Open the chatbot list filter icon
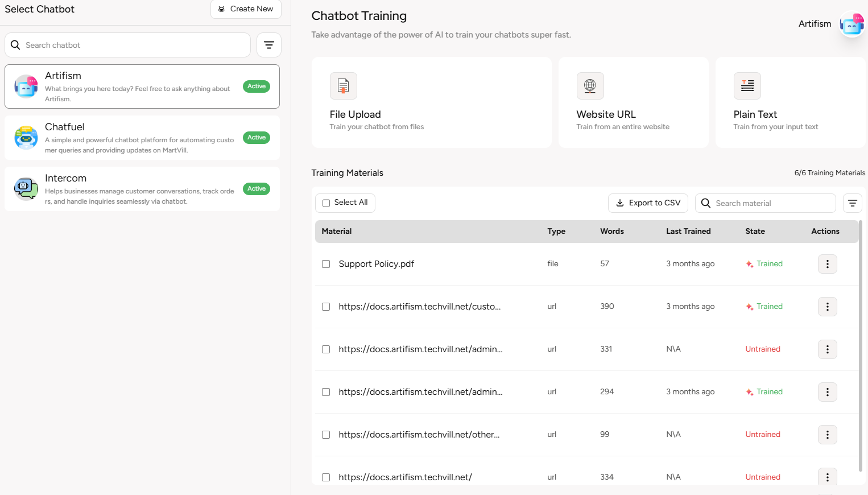 point(269,45)
